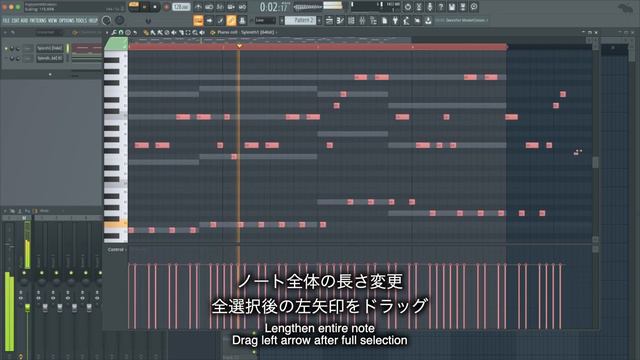Open the piano roll wrench tools menu
Viewport: 640px width, 360px height.
114,32
